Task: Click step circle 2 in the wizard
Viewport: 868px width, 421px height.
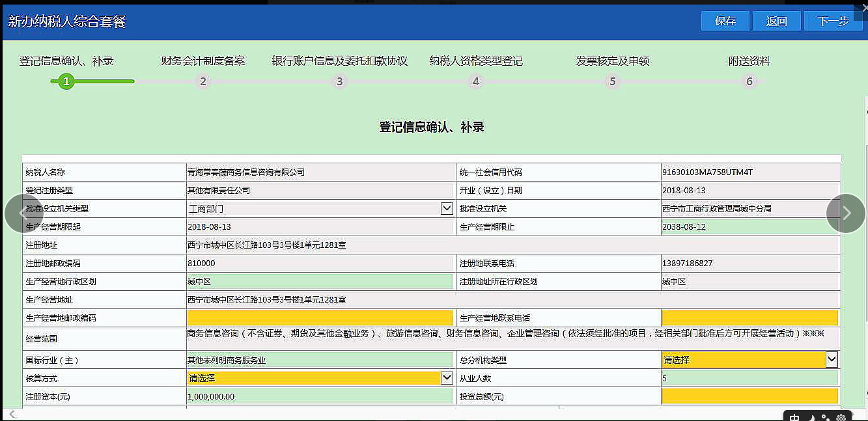Action: coord(203,81)
